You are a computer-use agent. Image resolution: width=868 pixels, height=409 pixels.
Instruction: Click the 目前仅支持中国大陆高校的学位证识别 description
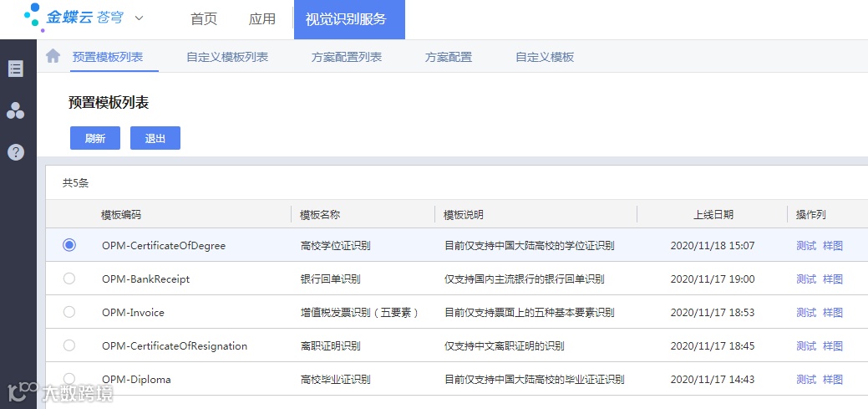[x=529, y=246]
